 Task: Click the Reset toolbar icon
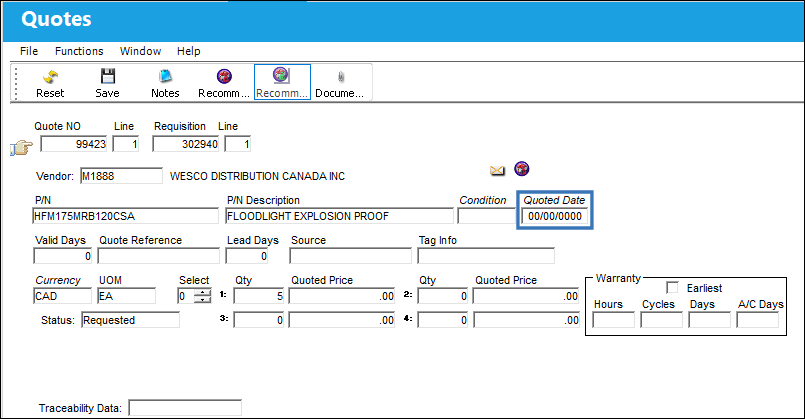pyautogui.click(x=50, y=77)
